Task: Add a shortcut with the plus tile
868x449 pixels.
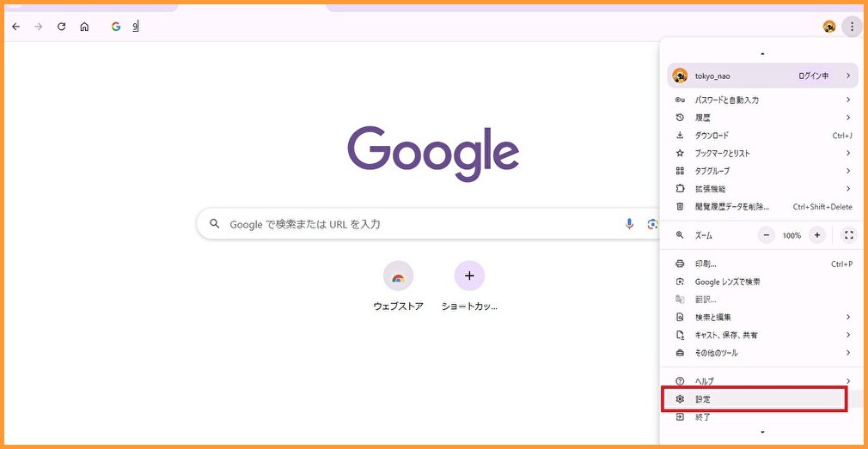Action: pyautogui.click(x=469, y=287)
